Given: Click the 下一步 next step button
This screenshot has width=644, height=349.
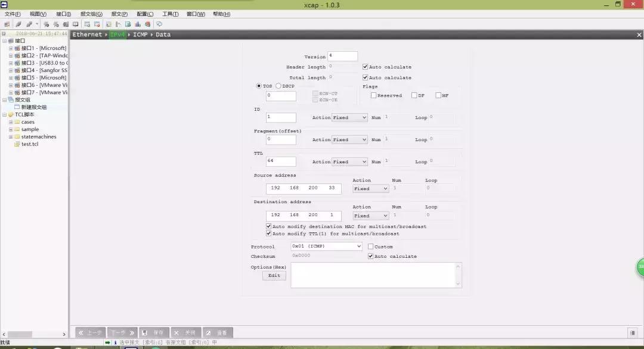Looking at the screenshot, I should (x=122, y=332).
